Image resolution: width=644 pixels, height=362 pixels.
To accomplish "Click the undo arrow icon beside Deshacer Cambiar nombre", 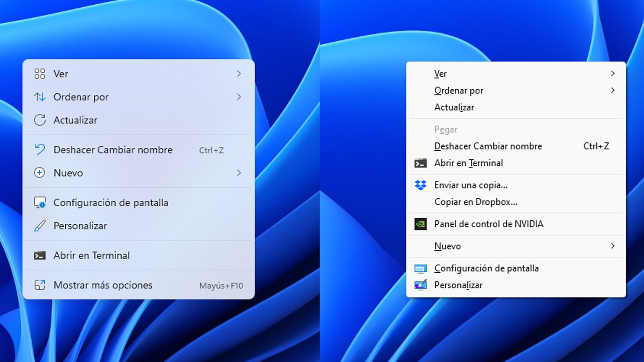I will click(40, 149).
